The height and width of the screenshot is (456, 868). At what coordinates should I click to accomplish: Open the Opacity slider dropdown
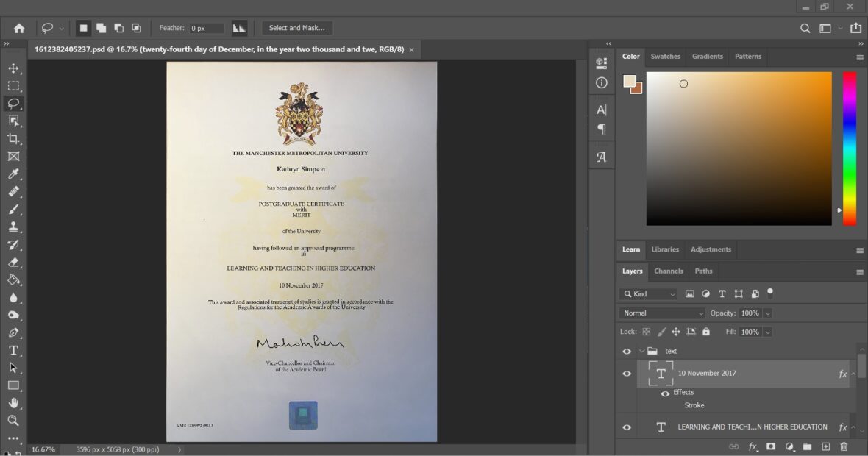(x=768, y=313)
